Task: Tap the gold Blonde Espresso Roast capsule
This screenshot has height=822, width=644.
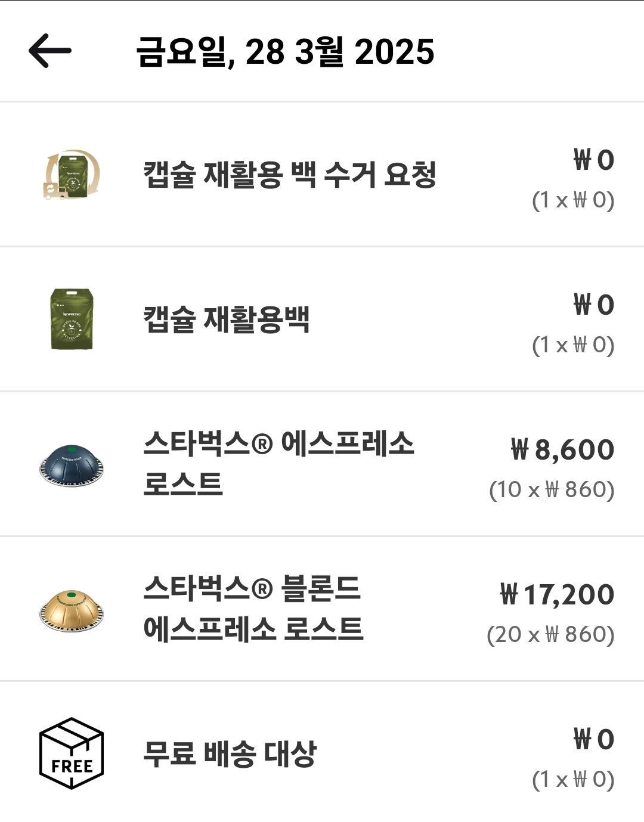Action: [72, 609]
